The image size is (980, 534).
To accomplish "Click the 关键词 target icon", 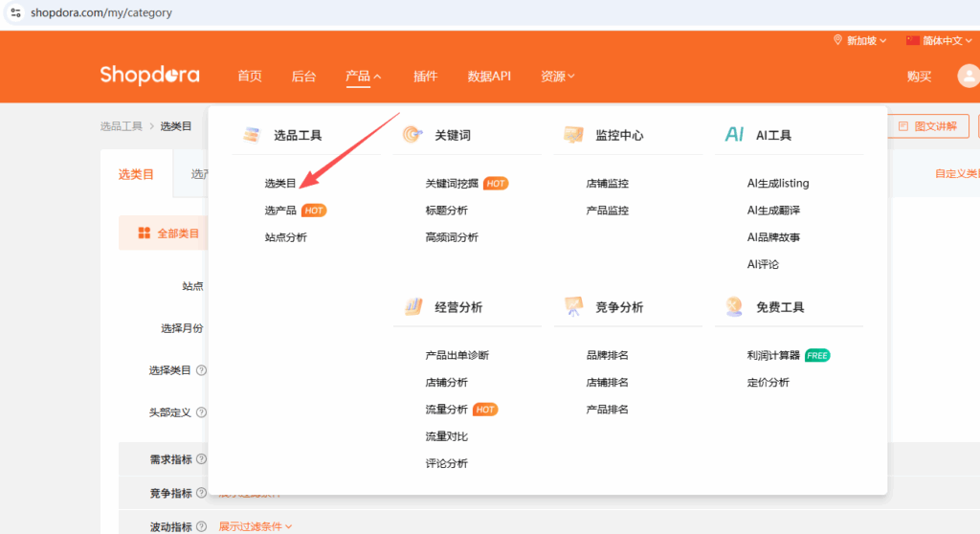I will (412, 135).
